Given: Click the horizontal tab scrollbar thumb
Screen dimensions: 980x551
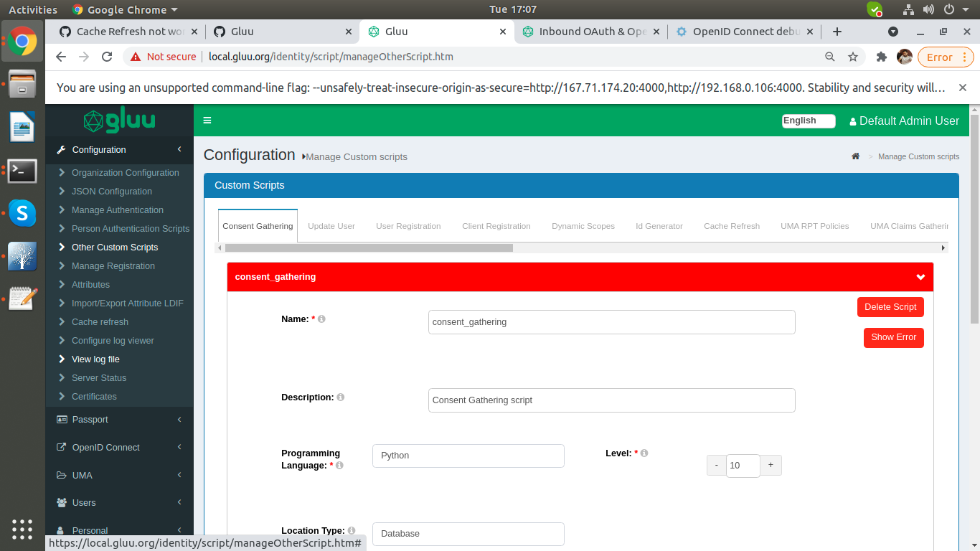Looking at the screenshot, I should tap(369, 248).
